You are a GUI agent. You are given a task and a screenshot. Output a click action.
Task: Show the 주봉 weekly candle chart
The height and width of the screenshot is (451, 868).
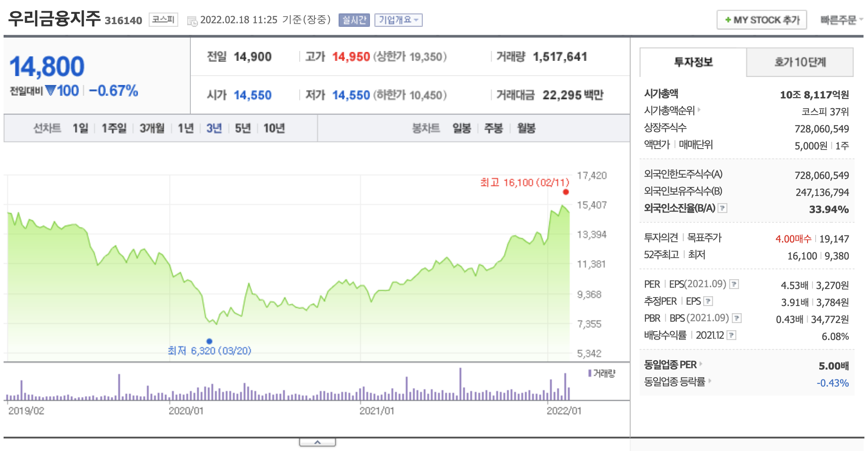[x=494, y=128]
